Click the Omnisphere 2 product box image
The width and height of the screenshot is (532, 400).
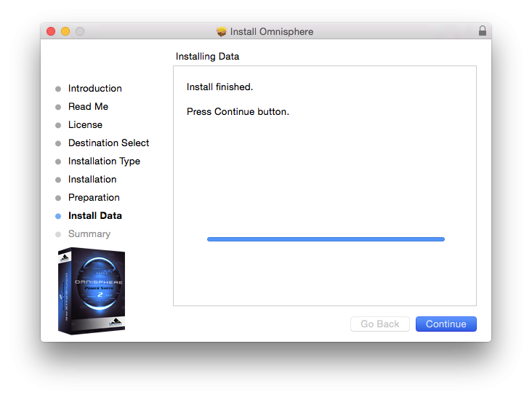[x=92, y=291]
